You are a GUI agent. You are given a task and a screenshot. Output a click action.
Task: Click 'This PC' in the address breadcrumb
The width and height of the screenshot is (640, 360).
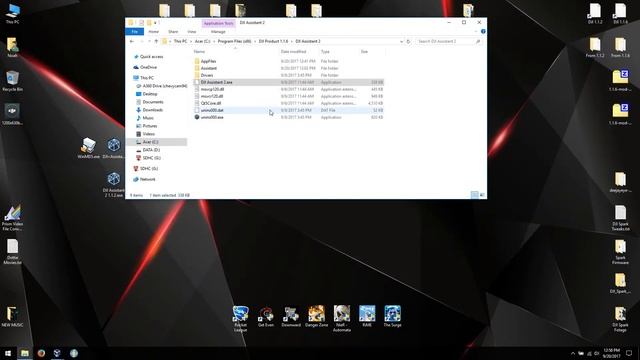(x=180, y=41)
